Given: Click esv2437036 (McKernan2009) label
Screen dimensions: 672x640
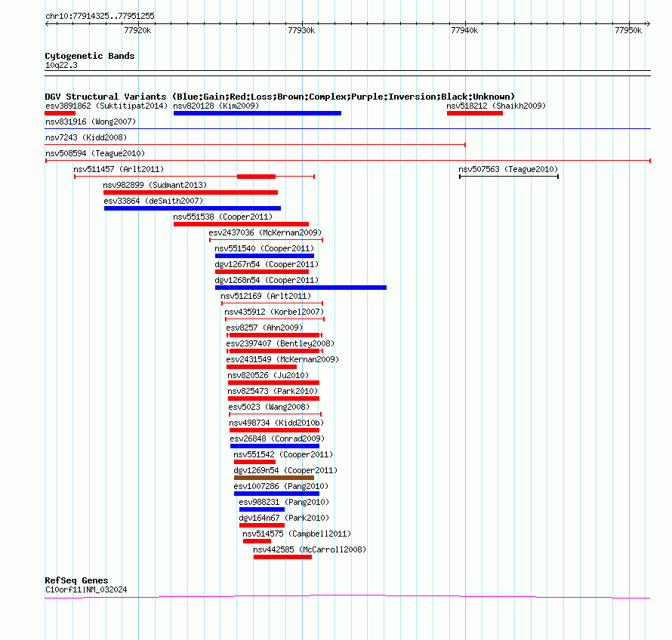Looking at the screenshot, I should coord(265,232).
